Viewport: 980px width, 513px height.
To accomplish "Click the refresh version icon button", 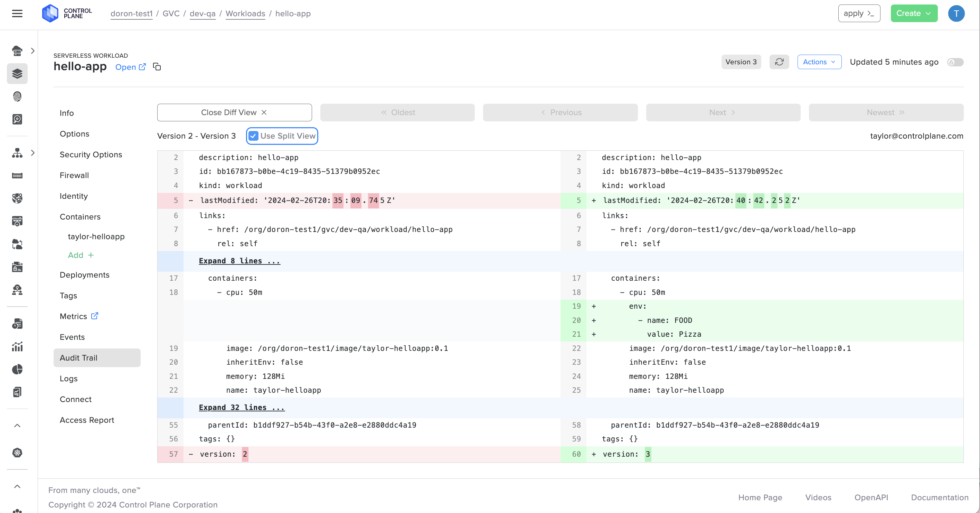I will pyautogui.click(x=779, y=62).
